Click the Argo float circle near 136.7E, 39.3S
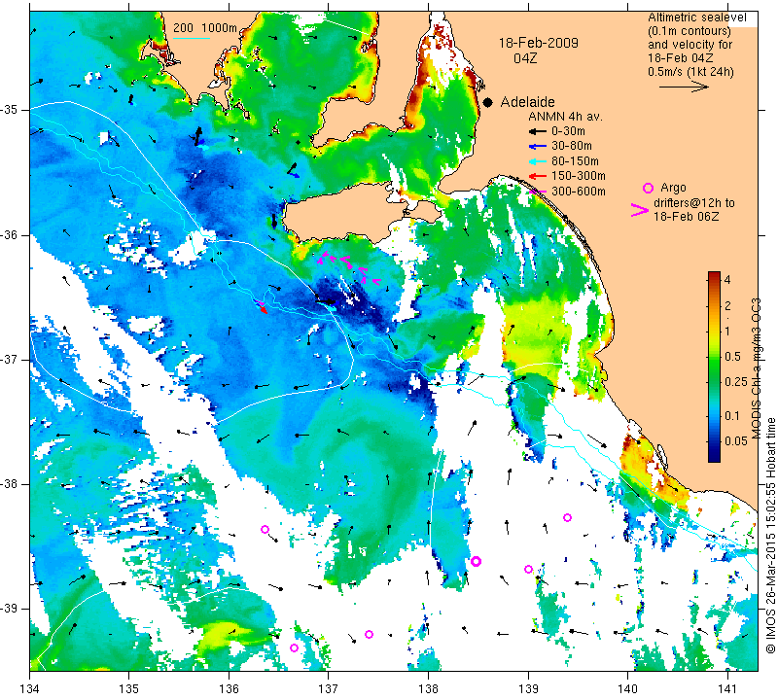 pyautogui.click(x=294, y=647)
